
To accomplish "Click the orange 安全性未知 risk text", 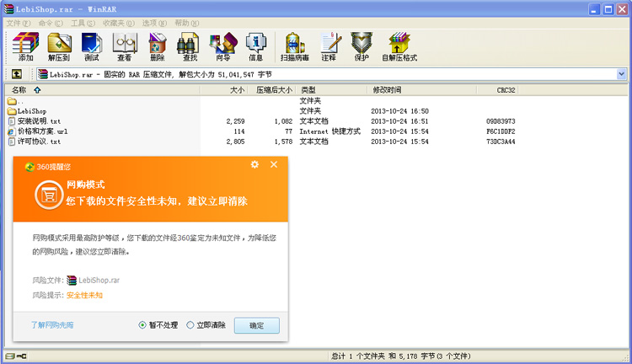I will pyautogui.click(x=84, y=296).
